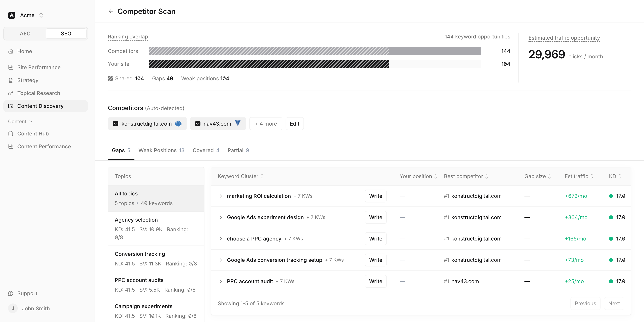The height and width of the screenshot is (322, 644).
Task: Sort by Keyword Cluster column
Action: (240, 176)
